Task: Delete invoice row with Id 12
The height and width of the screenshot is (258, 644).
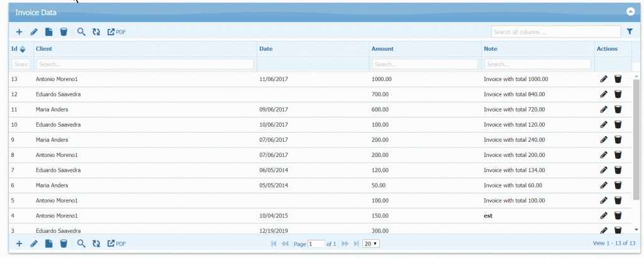Action: [x=618, y=94]
